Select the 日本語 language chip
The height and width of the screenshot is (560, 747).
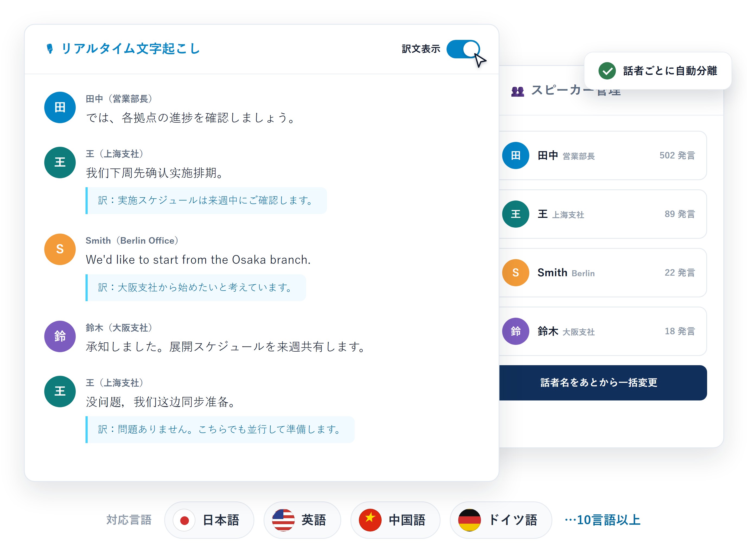point(209,520)
